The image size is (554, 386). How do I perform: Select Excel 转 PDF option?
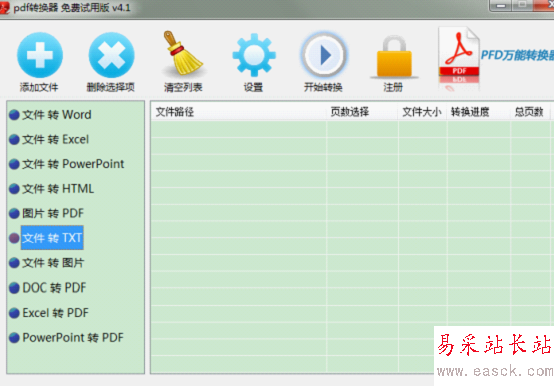point(55,313)
